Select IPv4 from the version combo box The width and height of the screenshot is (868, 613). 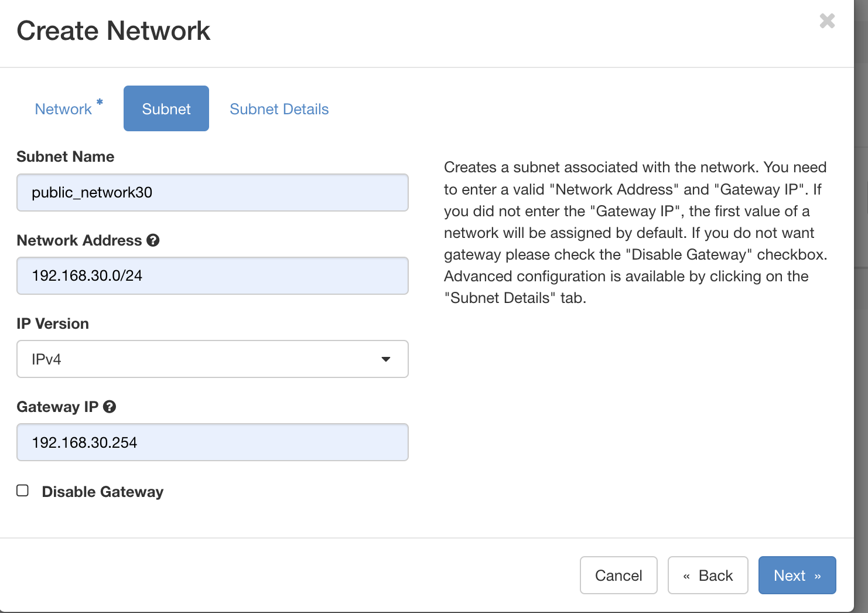[x=213, y=359]
